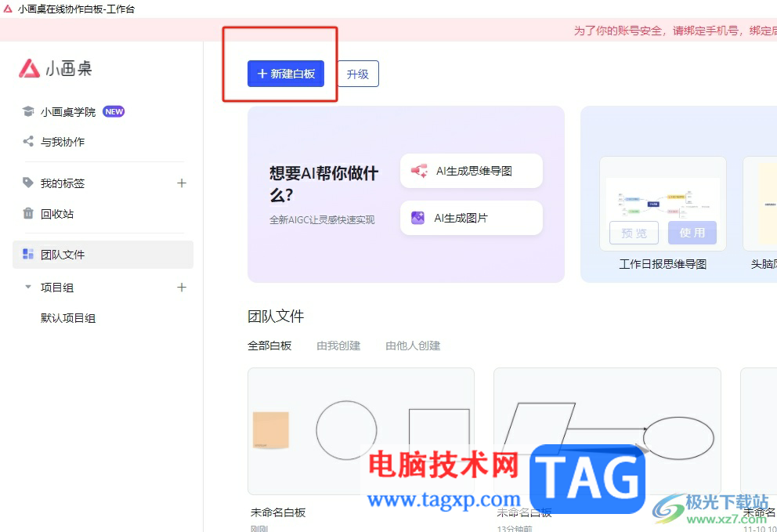Open the 工作日报思维导图 template thumbnail

[x=663, y=204]
